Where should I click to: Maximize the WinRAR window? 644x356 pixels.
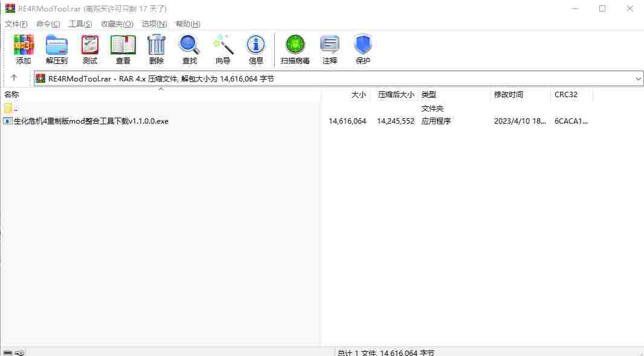coord(602,8)
